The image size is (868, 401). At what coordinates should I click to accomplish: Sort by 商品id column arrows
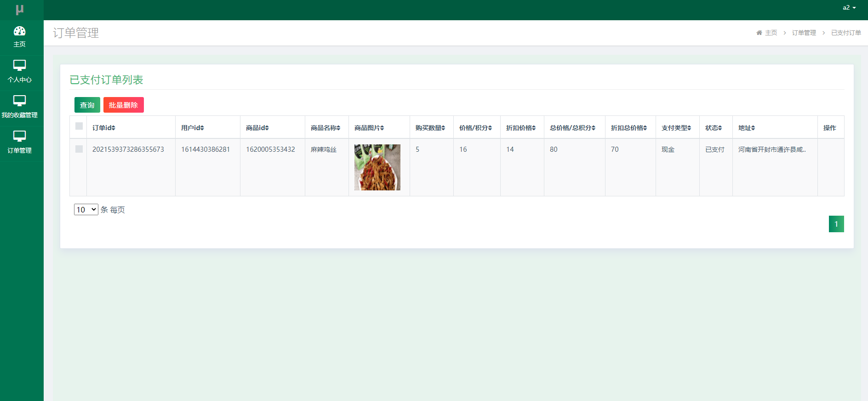pyautogui.click(x=267, y=128)
